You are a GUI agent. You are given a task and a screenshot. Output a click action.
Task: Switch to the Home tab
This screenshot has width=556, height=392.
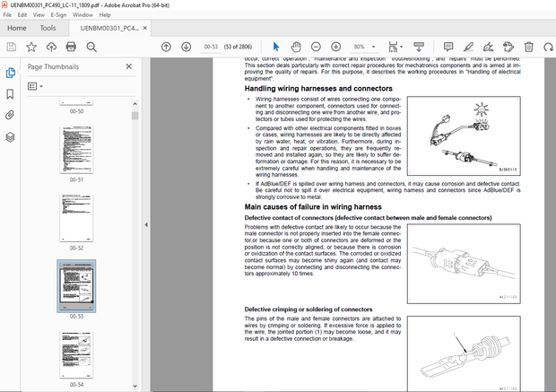[17, 28]
